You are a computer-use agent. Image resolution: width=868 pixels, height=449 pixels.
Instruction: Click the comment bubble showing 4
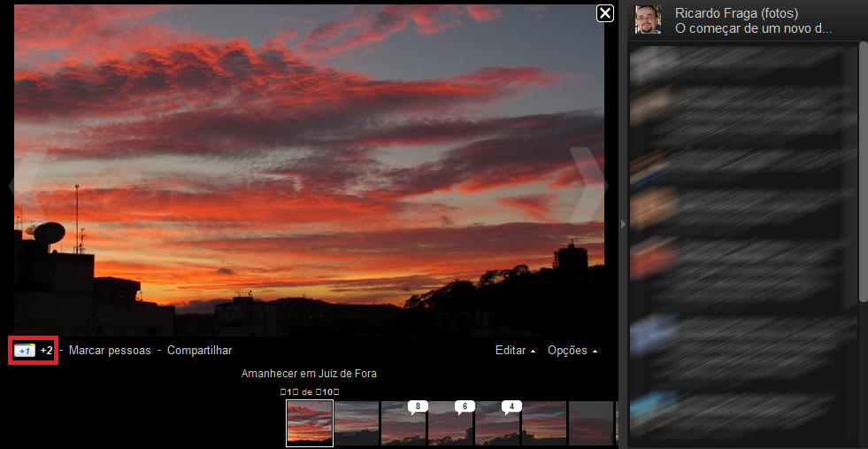511,406
